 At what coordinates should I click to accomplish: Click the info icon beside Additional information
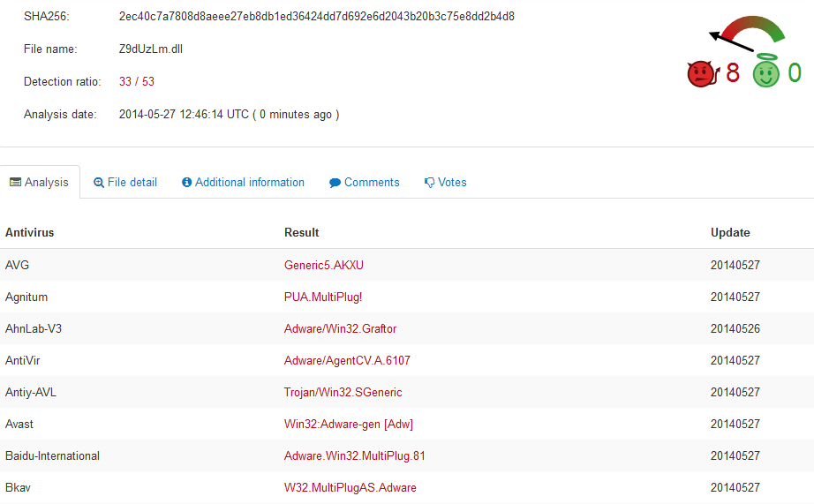tap(187, 182)
